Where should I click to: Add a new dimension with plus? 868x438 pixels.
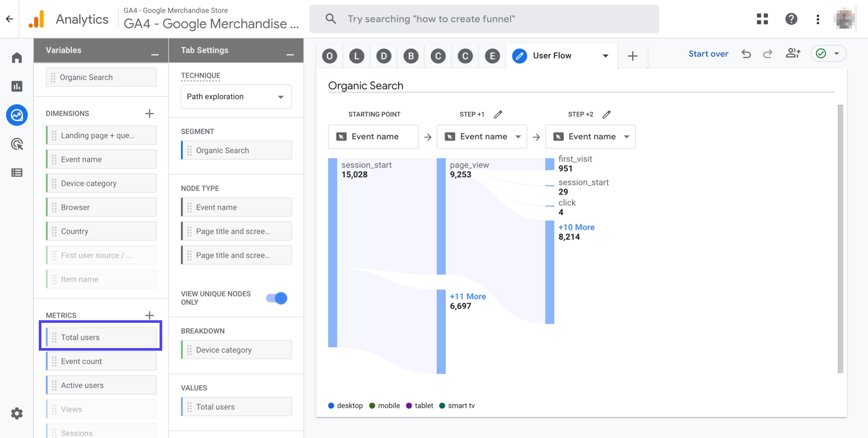(x=149, y=114)
